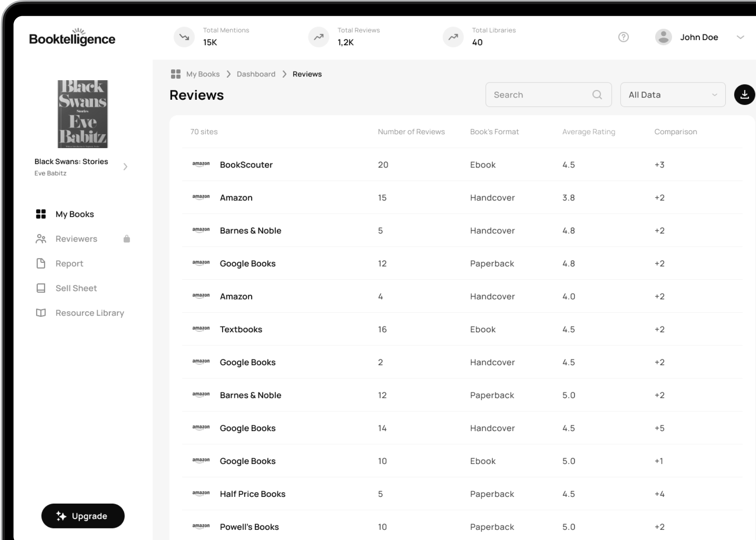The width and height of the screenshot is (756, 540).
Task: Click the 20 reviews count for BookScouter
Action: click(383, 165)
